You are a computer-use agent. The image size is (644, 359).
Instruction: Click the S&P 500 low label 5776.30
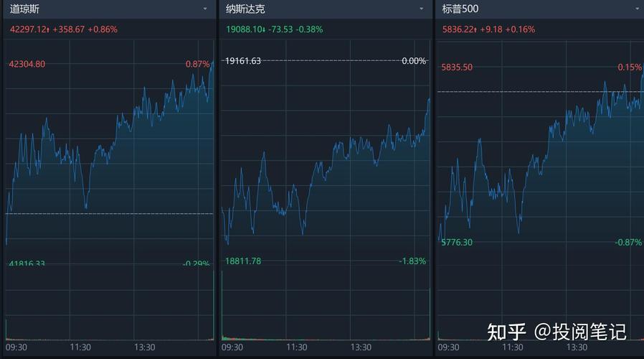click(x=457, y=243)
